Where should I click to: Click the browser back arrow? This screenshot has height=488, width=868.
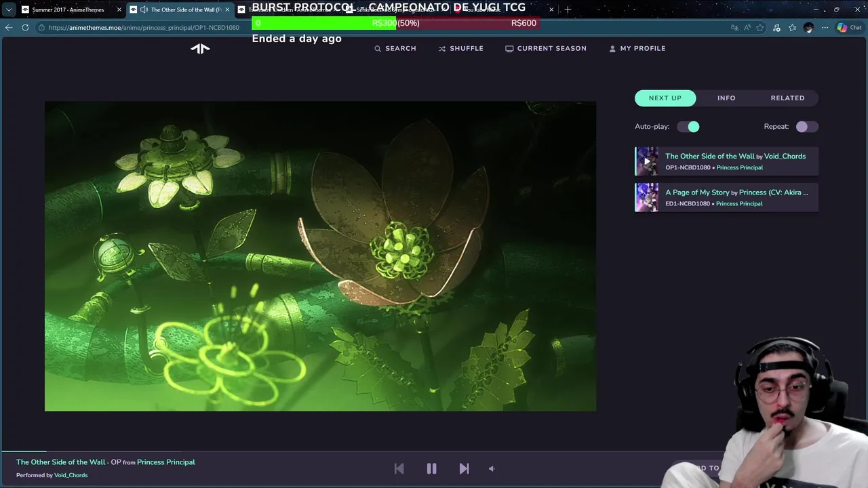pos(9,27)
